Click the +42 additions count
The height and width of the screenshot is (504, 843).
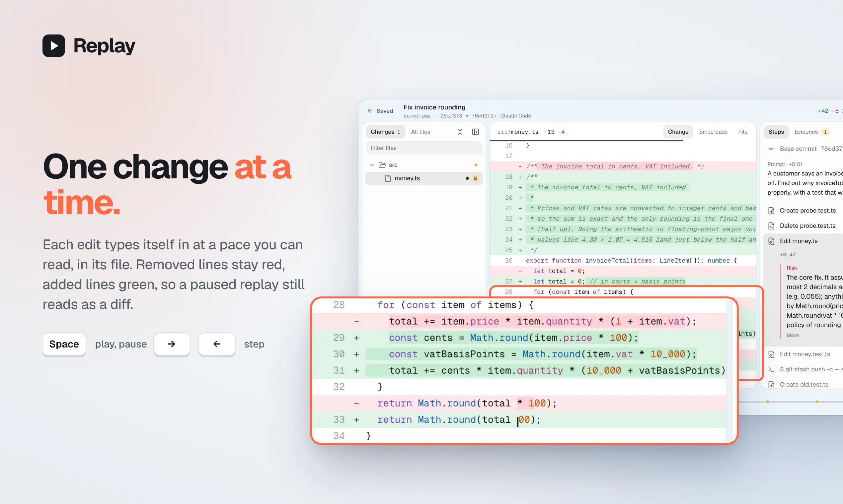[x=823, y=111]
